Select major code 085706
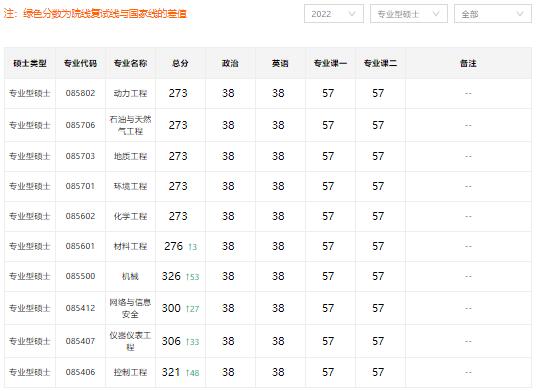The width and height of the screenshot is (536, 391). 80,125
